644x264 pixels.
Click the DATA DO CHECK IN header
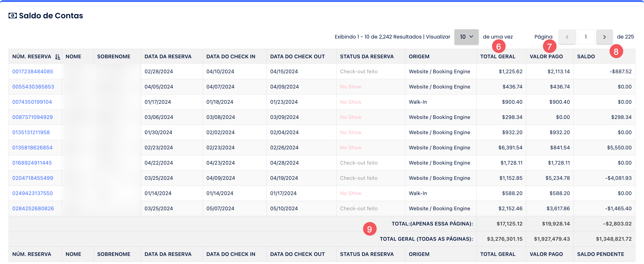(x=231, y=57)
